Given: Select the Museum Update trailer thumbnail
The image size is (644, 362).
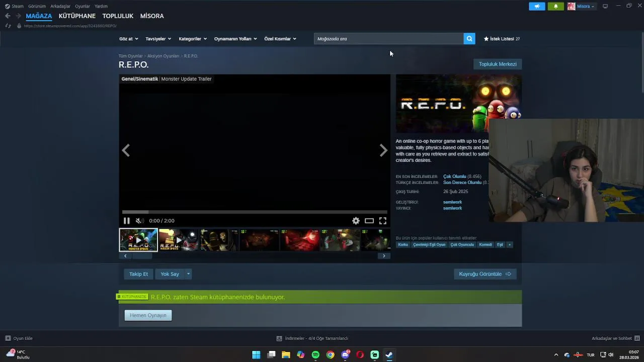Looking at the screenshot, I should point(179,240).
